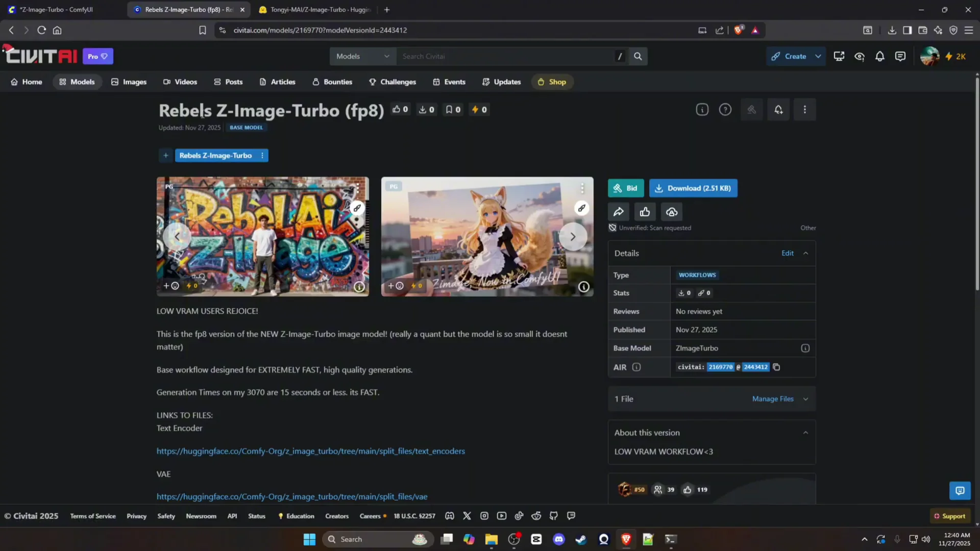Open the Bounties section

tap(332, 82)
